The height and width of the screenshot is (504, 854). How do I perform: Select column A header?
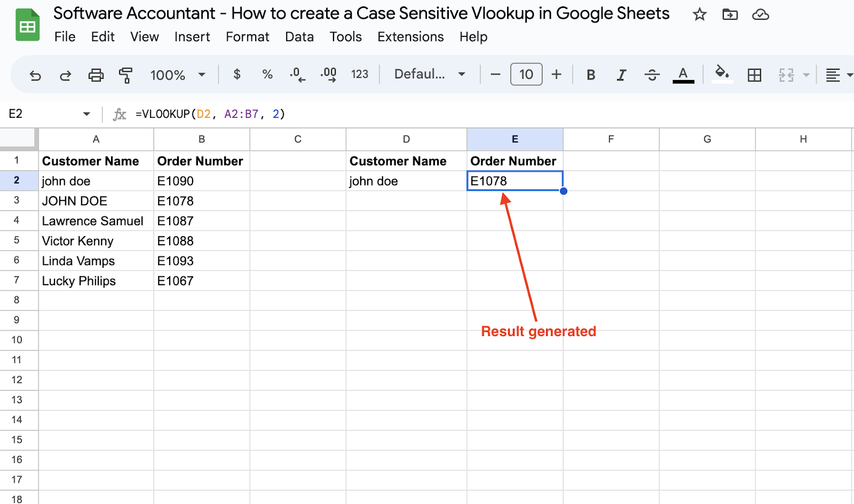click(96, 139)
